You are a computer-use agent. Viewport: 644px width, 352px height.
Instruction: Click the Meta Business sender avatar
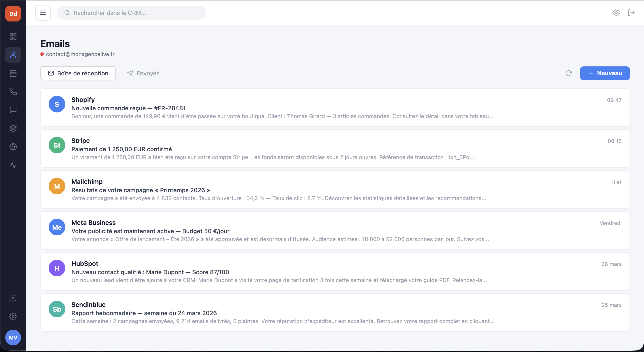(x=57, y=227)
